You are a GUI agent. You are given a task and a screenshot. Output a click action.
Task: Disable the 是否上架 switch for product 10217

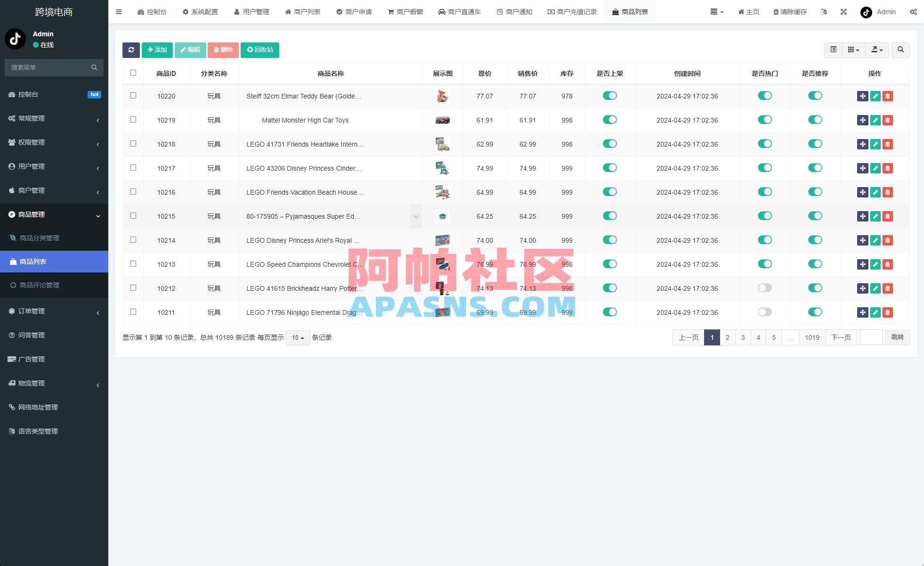[610, 168]
